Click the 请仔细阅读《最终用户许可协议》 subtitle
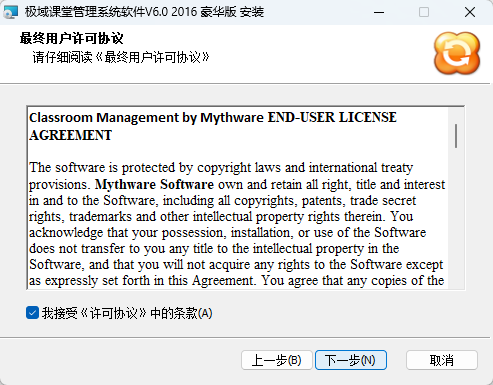The image size is (493, 385). 121,57
